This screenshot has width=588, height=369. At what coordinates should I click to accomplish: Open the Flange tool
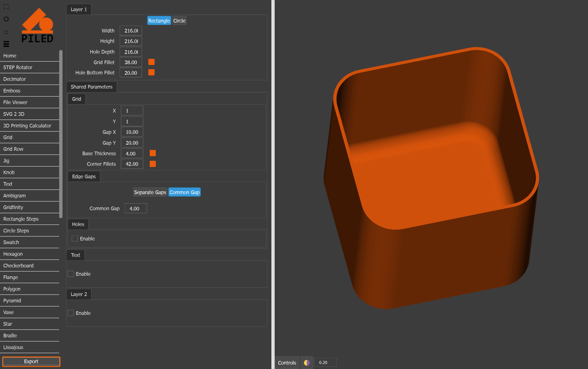pos(29,277)
